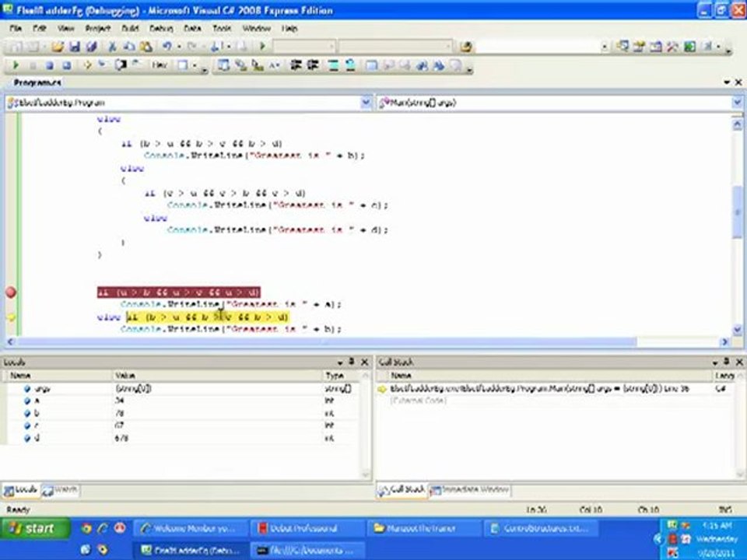Pin the Call Stack panel with auto-hide pushpin
Viewport: 747px width, 560px height.
(727, 362)
